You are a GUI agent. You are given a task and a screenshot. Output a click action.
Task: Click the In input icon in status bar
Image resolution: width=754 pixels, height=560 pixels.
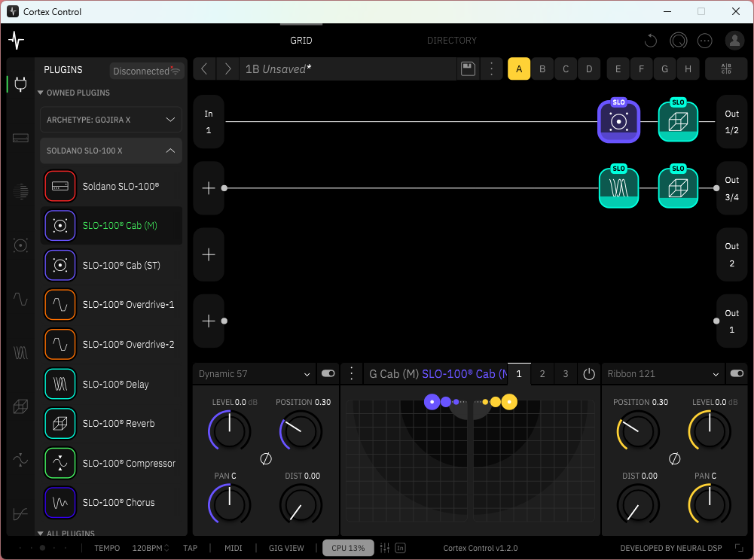tap(401, 547)
